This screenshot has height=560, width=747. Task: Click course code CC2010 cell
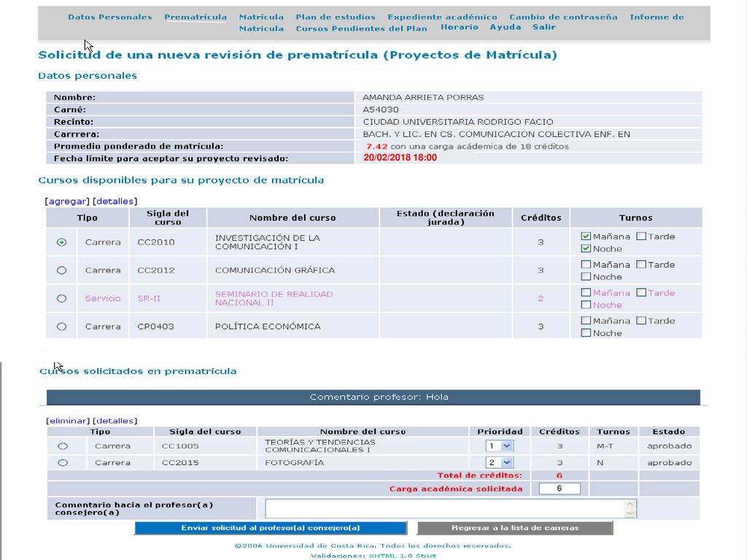156,242
